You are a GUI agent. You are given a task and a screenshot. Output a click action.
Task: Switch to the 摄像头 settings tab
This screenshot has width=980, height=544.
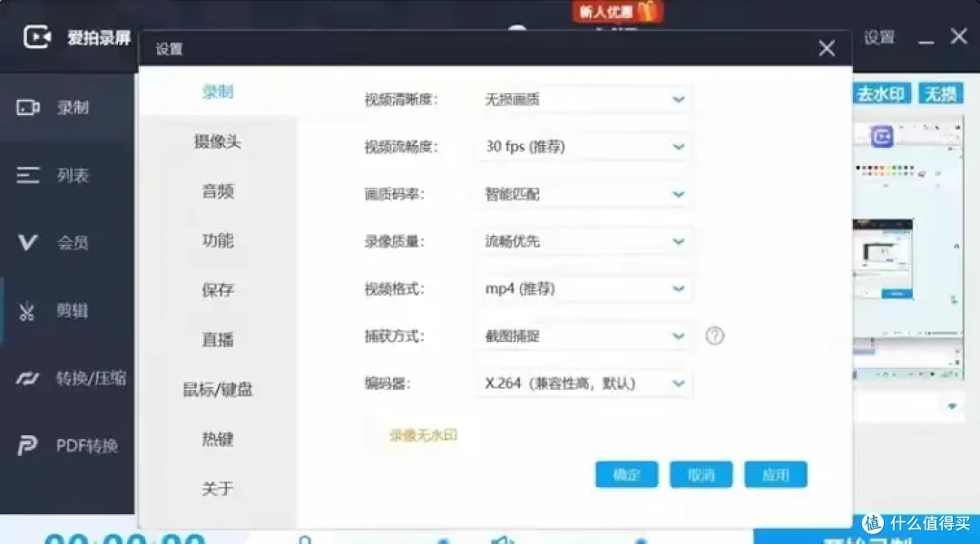pos(218,141)
